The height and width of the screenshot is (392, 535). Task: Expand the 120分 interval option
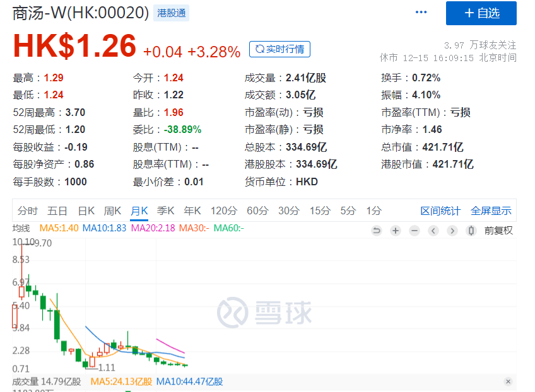(224, 212)
